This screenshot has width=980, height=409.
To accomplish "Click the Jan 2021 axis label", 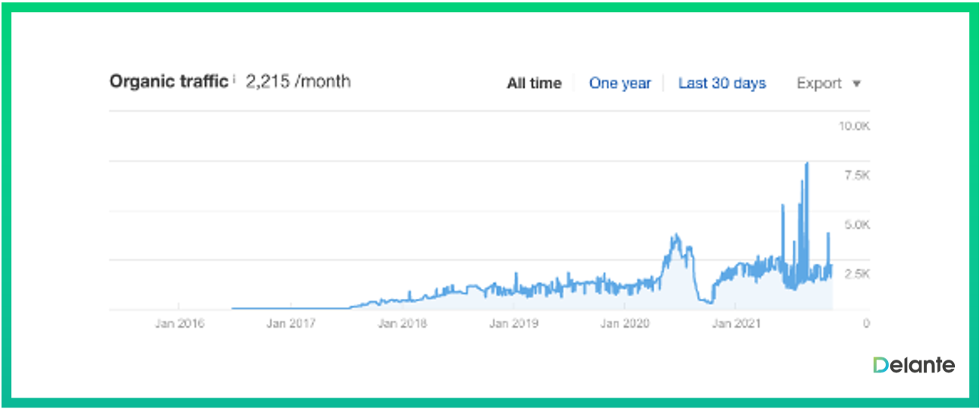I will tap(735, 323).
